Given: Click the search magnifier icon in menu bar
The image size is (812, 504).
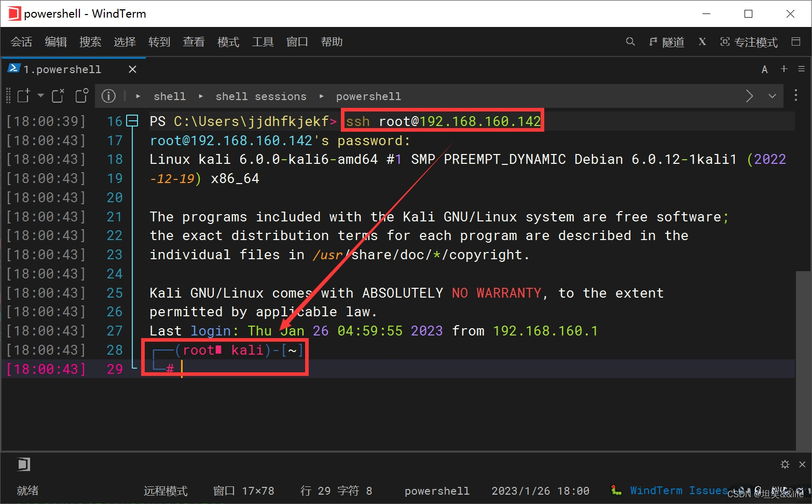Looking at the screenshot, I should tap(630, 41).
